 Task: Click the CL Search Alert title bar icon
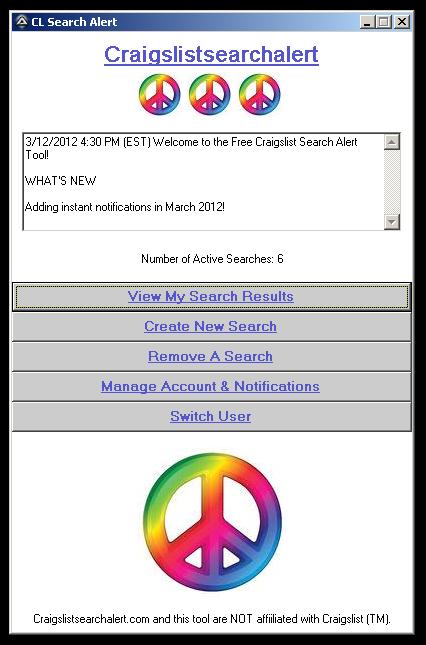pos(21,22)
